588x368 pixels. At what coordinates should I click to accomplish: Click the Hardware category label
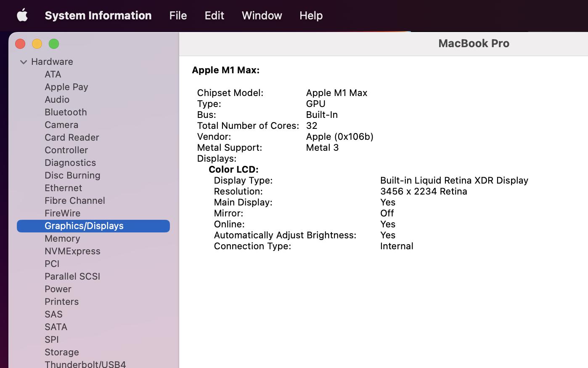click(52, 61)
